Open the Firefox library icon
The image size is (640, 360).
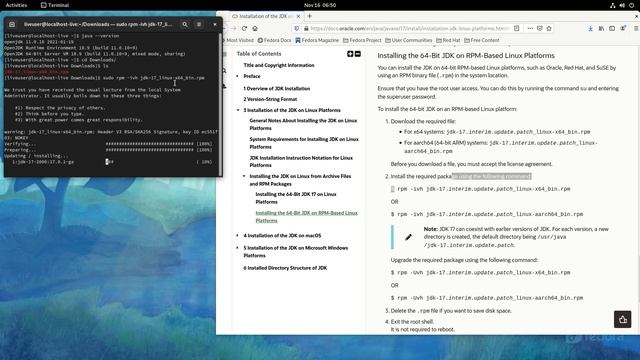[x=601, y=29]
